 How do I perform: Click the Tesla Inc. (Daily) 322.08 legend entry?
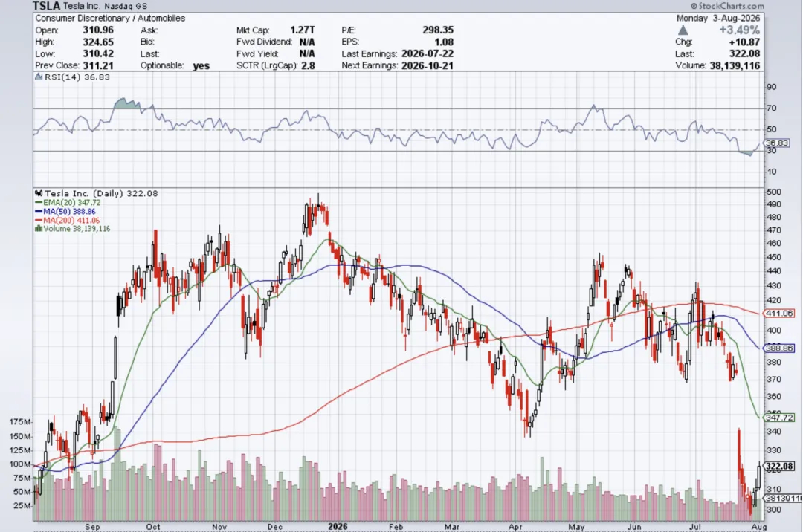pos(101,193)
